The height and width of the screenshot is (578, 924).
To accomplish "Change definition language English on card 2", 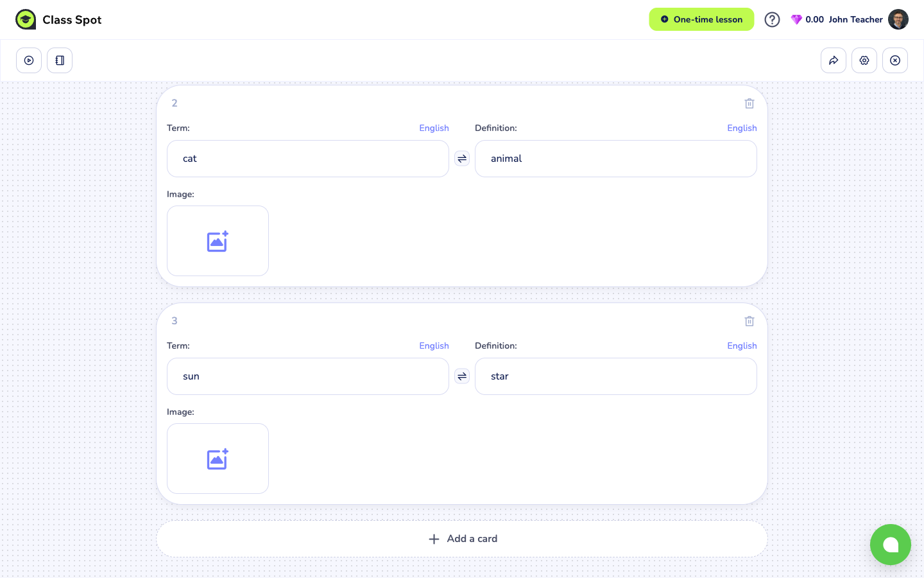I will [742, 128].
